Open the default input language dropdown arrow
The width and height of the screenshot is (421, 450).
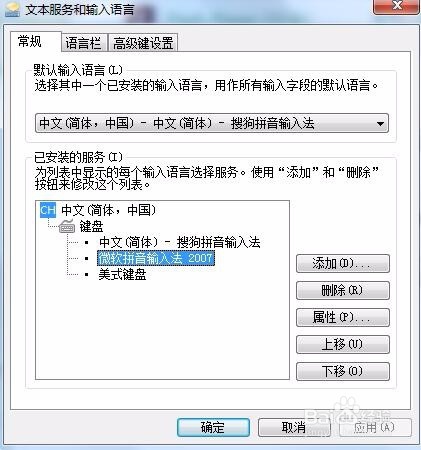[x=380, y=124]
